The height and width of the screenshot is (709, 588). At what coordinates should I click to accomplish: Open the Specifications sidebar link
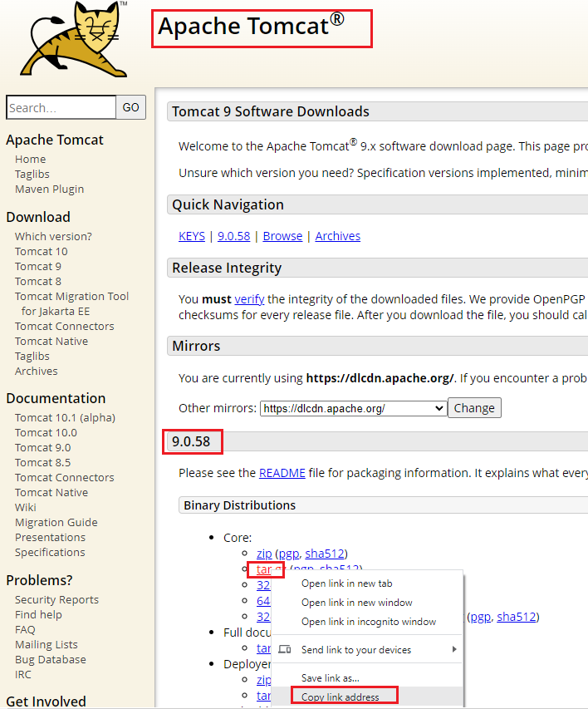tap(50, 552)
